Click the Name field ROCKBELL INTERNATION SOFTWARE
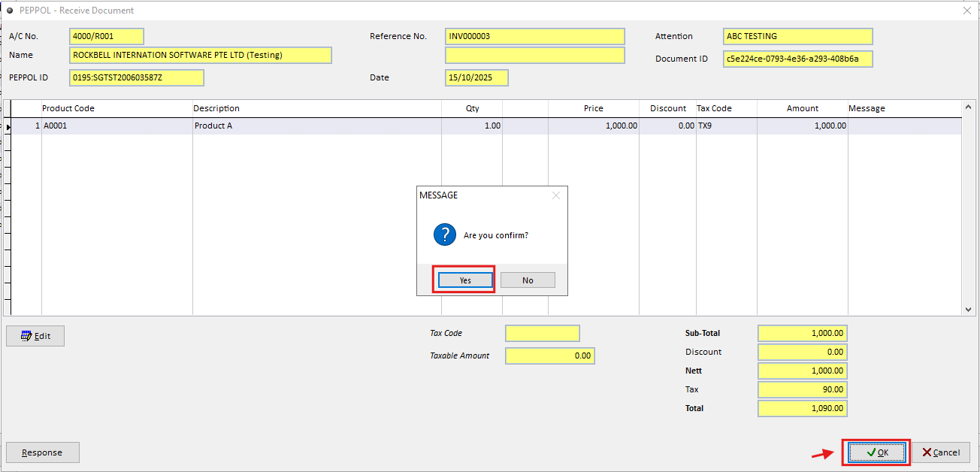 (201, 55)
